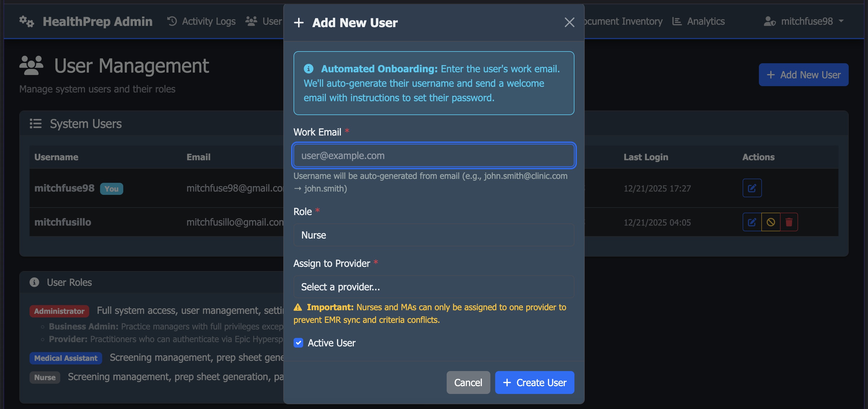Click the System Users list icon
The width and height of the screenshot is (868, 409).
coord(35,123)
